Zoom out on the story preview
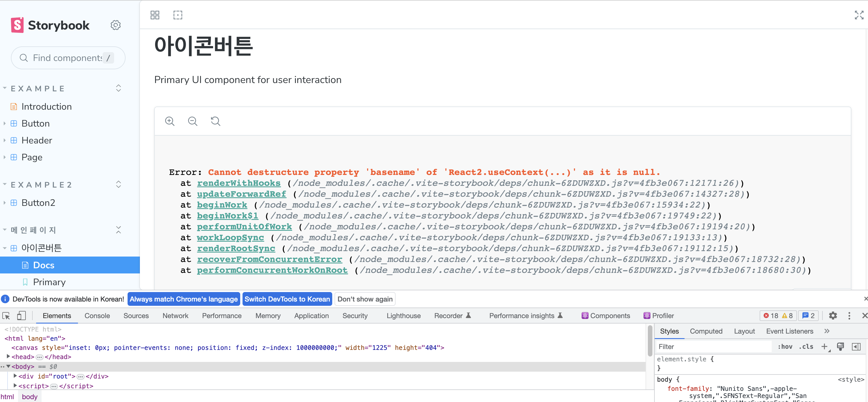Screen dimensions: 868x402 (x=192, y=121)
